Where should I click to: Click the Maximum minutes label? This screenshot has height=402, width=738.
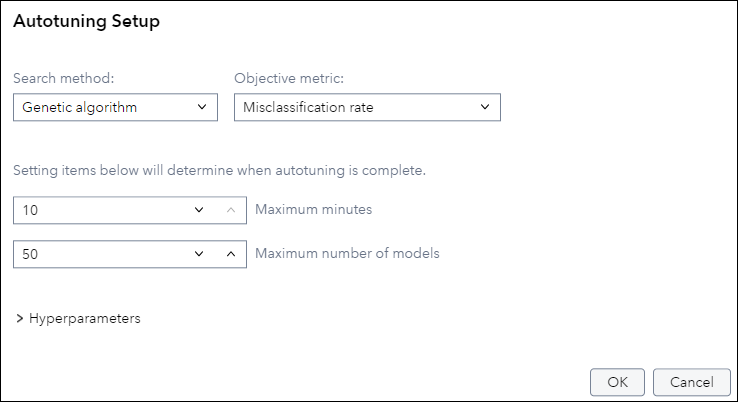[x=314, y=210]
